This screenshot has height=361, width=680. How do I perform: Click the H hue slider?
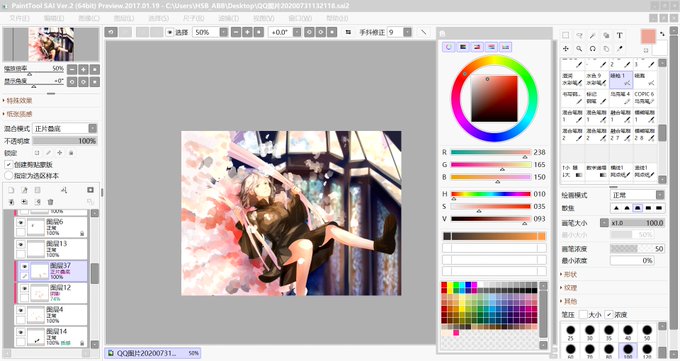pyautogui.click(x=490, y=194)
